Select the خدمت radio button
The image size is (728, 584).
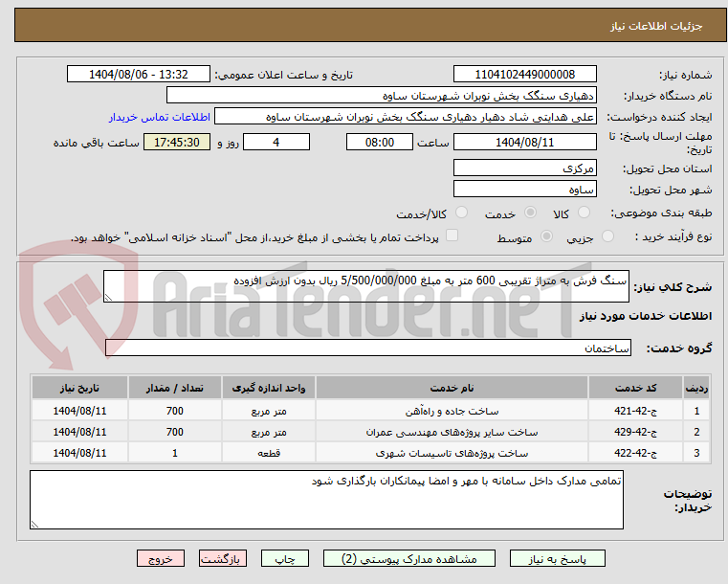click(x=530, y=213)
